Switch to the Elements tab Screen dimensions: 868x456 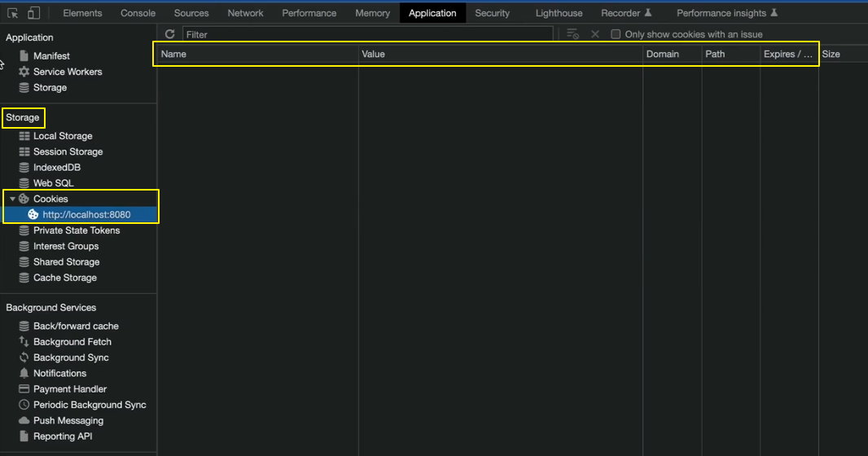pos(82,13)
